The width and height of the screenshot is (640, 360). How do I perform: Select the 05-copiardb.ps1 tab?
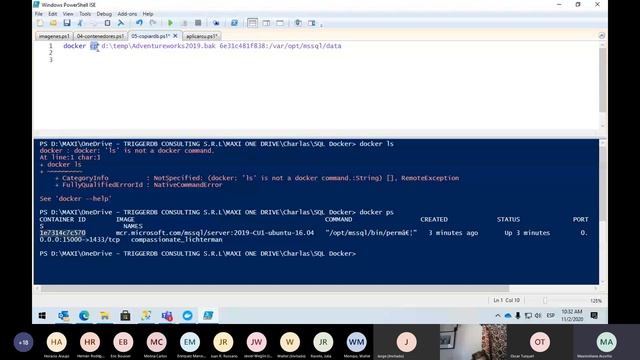[151, 36]
